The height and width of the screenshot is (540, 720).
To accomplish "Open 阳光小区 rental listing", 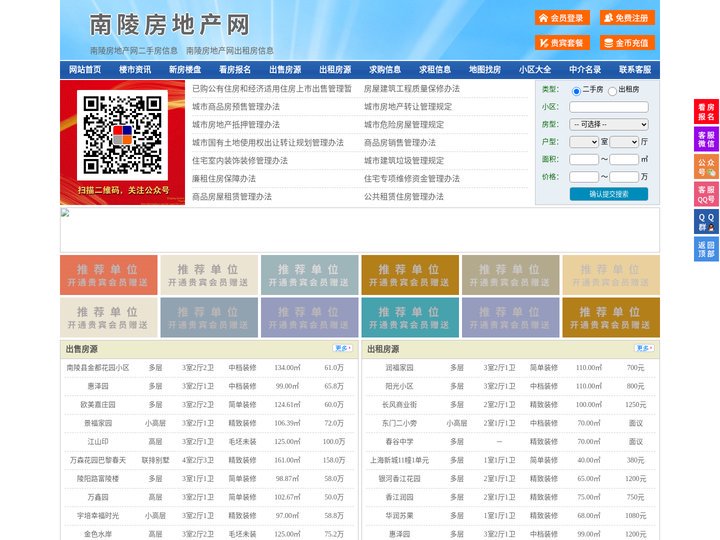I will (399, 386).
